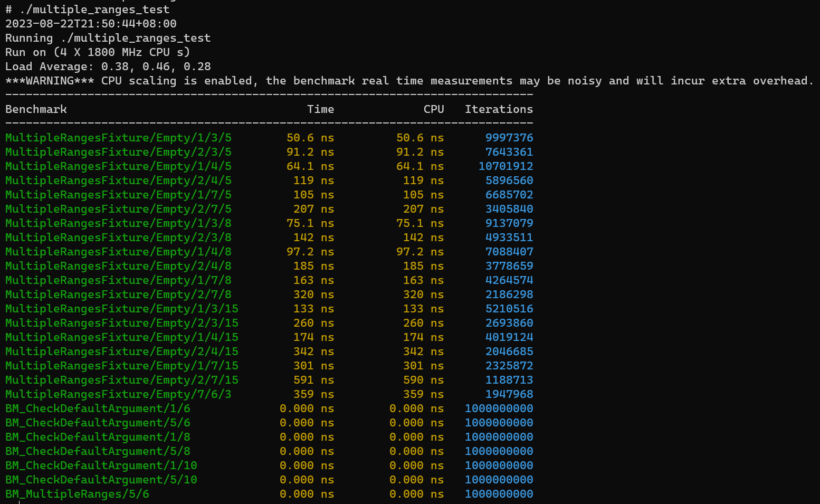Click iterations value '7088407'

[509, 252]
